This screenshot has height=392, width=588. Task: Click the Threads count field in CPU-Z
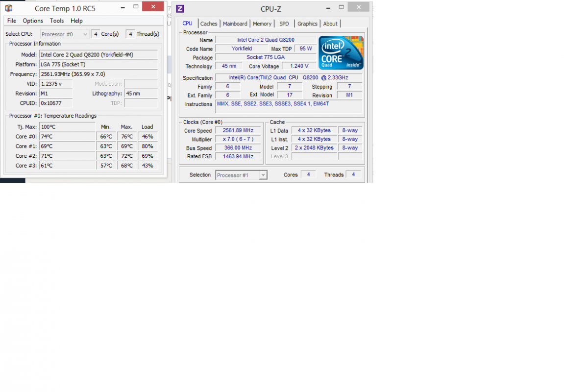(353, 174)
